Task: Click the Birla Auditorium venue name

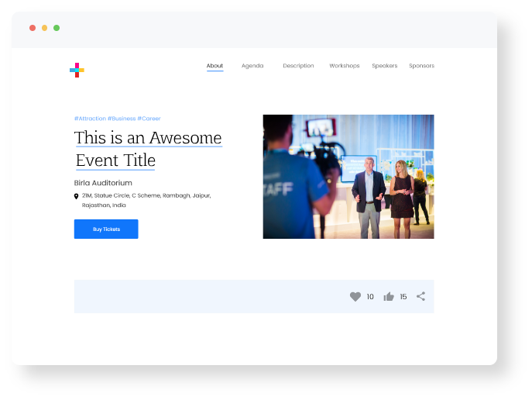Action: 103,183
